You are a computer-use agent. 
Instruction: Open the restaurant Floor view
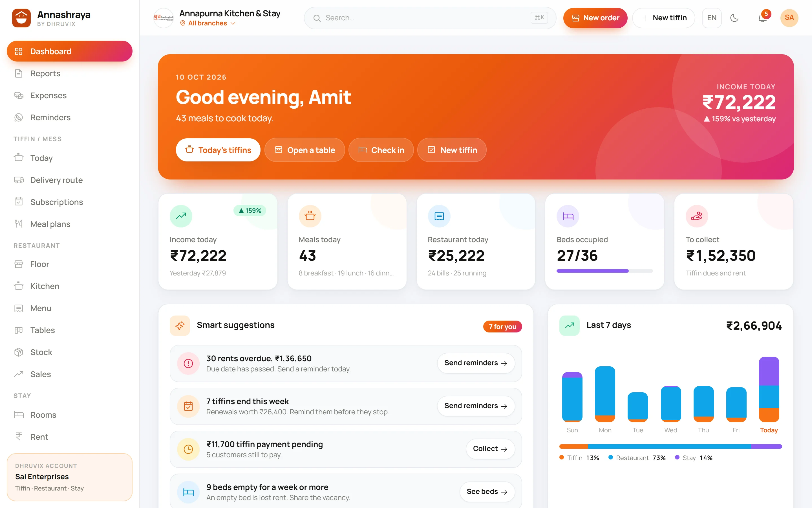[x=69, y=264]
